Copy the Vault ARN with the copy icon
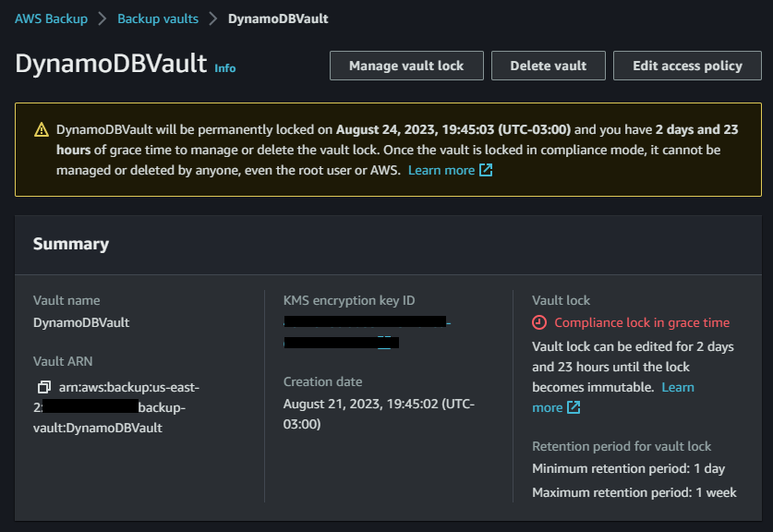The width and height of the screenshot is (773, 532). click(44, 387)
